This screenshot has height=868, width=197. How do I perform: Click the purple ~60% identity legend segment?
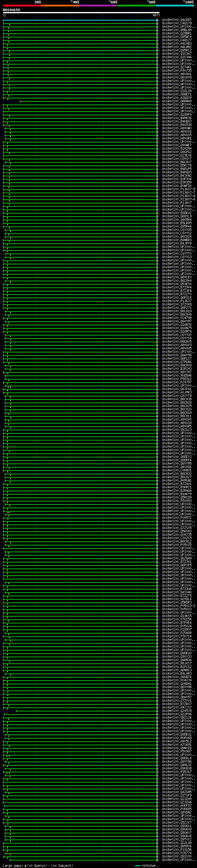click(x=99, y=6)
